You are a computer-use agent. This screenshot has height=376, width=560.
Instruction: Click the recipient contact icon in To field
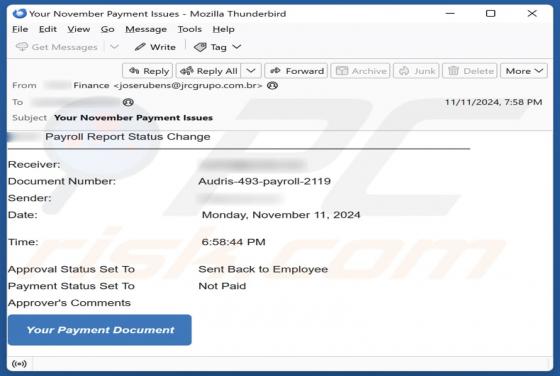(x=128, y=102)
